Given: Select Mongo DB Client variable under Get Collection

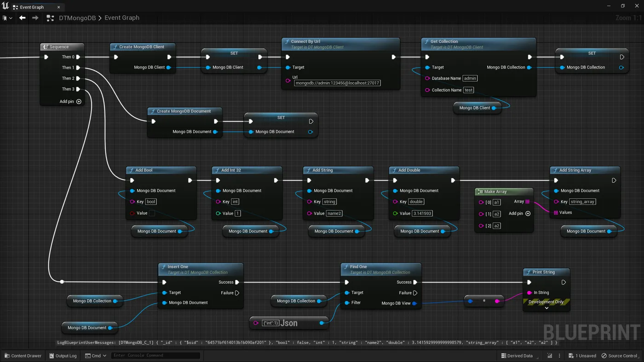Looking at the screenshot, I should click(x=477, y=108).
